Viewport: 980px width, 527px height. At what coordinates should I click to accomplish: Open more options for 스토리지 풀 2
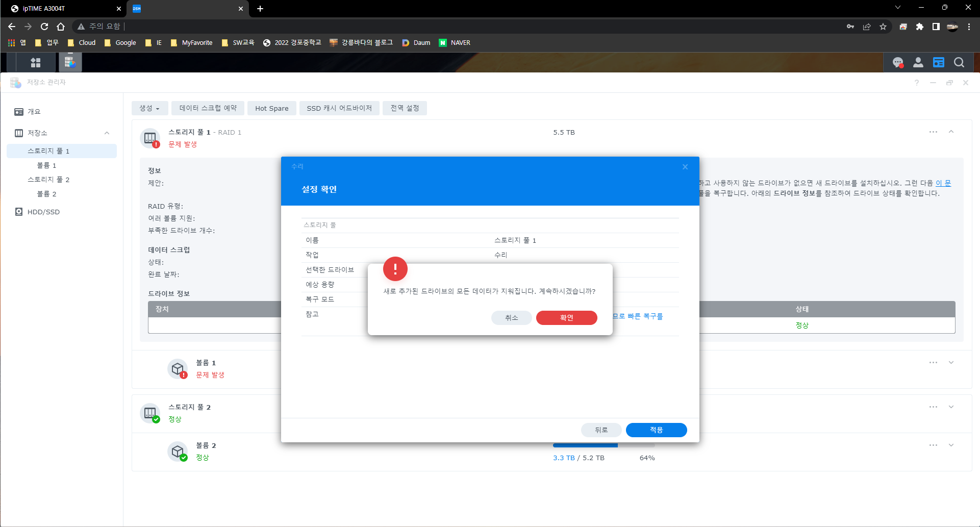pos(933,407)
